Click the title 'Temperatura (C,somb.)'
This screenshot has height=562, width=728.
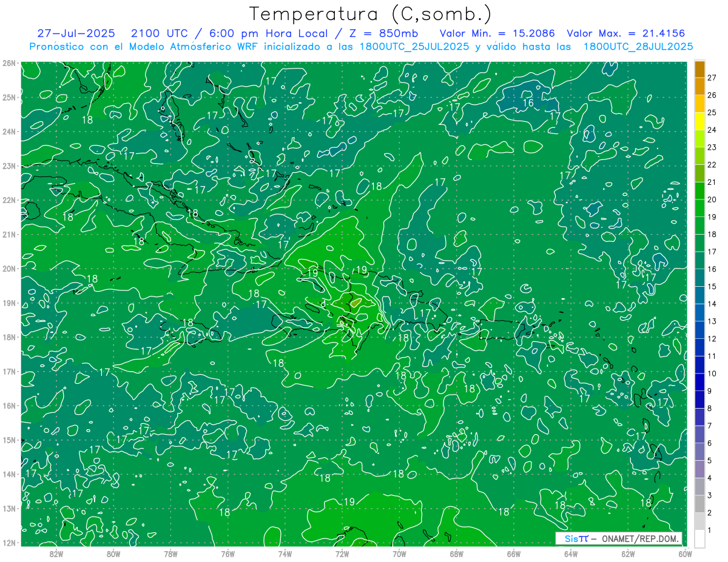[369, 14]
